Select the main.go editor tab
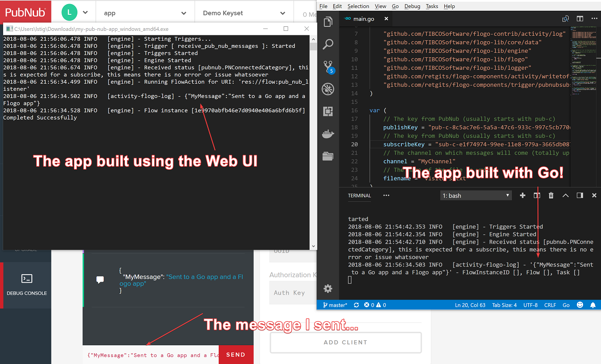Viewport: 601px width, 364px height. click(x=363, y=19)
